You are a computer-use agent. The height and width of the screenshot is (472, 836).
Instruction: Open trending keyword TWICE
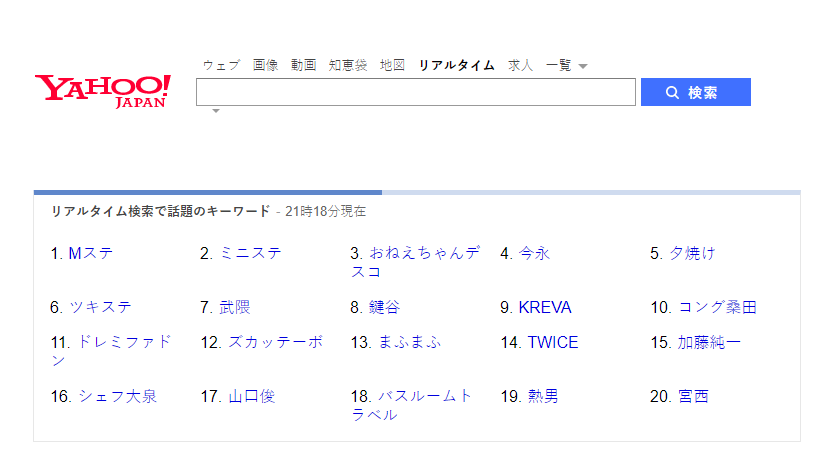coord(553,342)
